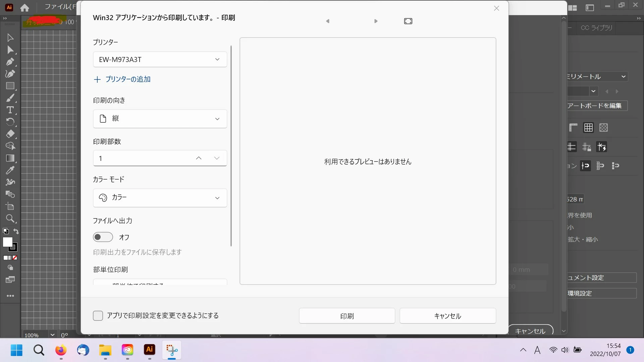Show grid icon in properties panel

click(588, 128)
